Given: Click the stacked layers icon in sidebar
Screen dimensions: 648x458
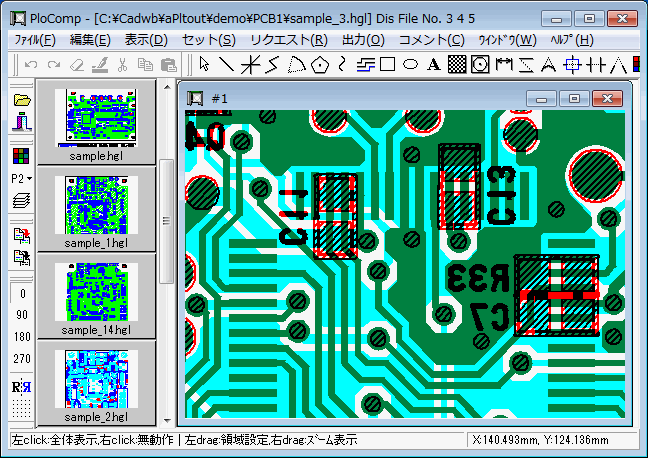Looking at the screenshot, I should point(21,201).
